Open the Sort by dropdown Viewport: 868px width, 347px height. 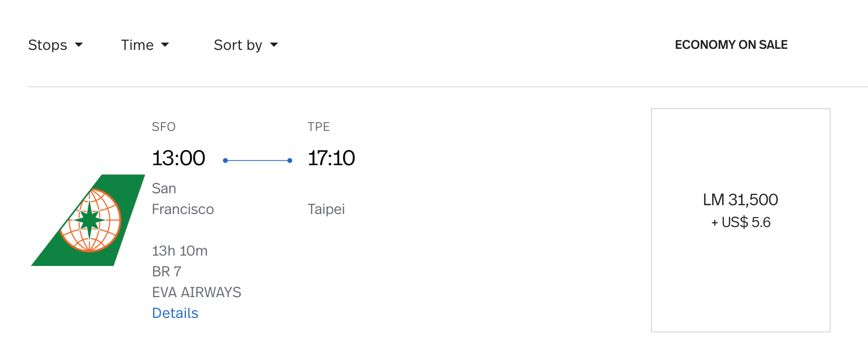click(x=246, y=45)
